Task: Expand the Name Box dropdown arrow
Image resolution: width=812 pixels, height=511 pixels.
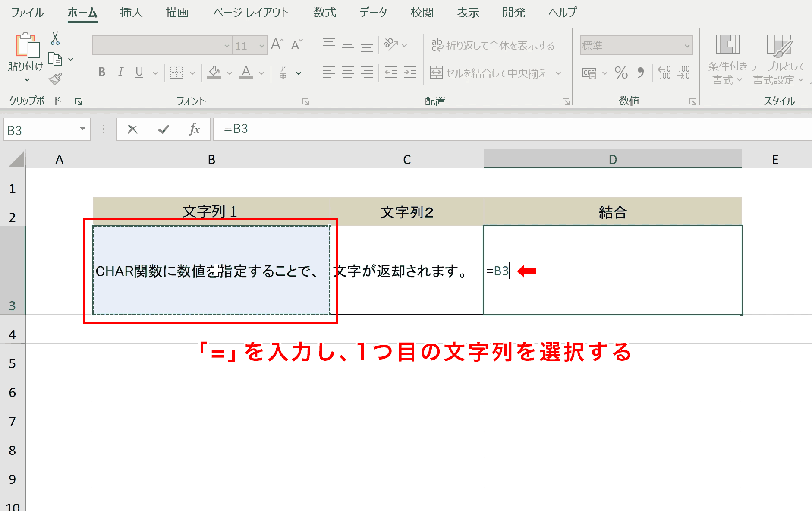Action: [82, 129]
